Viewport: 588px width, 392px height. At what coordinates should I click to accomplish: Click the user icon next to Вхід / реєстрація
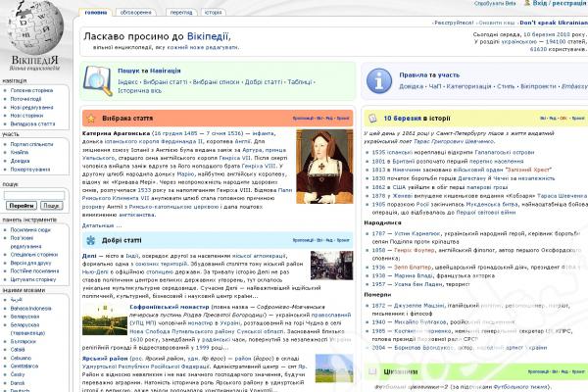pos(527,3)
